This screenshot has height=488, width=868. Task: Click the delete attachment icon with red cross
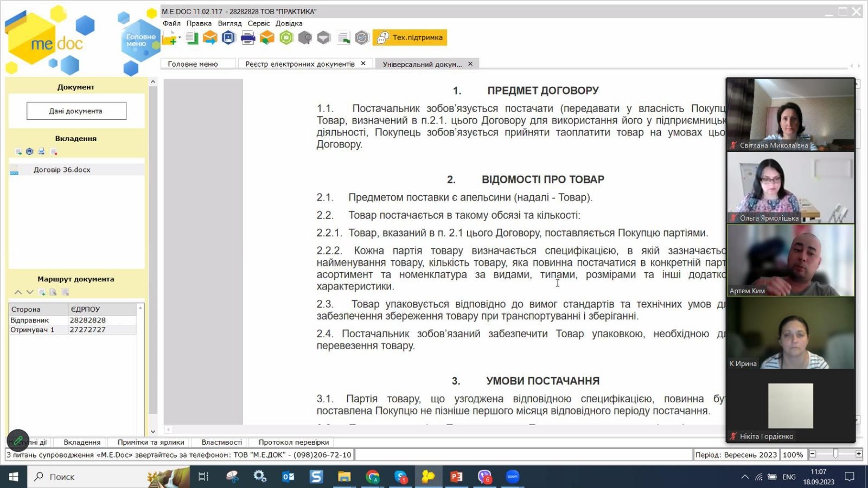point(54,152)
